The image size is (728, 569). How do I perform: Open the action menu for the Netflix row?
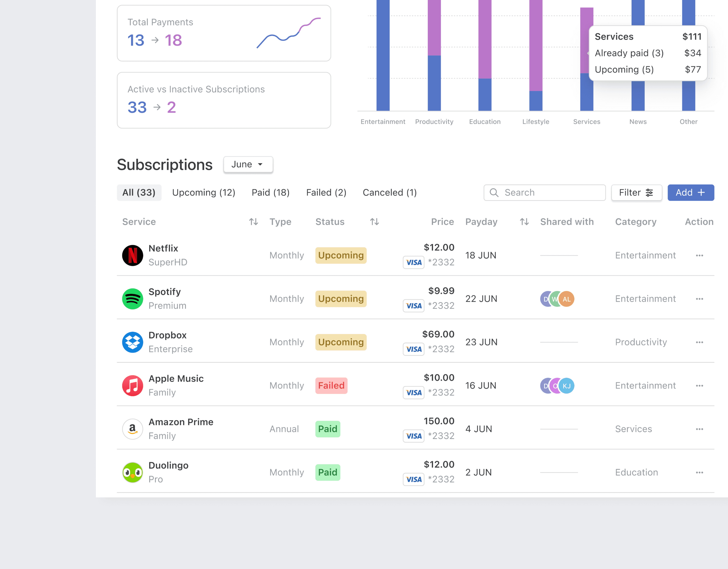699,256
